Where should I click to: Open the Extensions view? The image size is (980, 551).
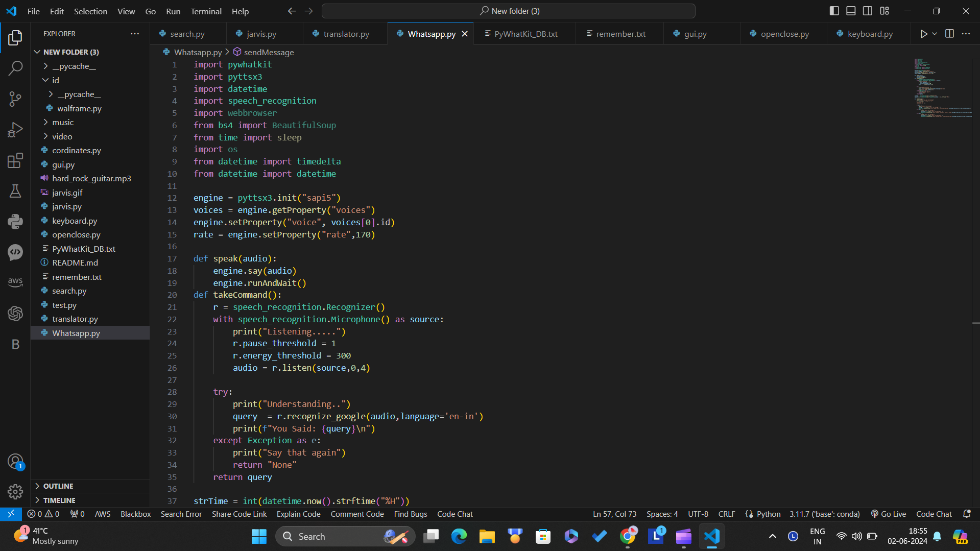15,160
